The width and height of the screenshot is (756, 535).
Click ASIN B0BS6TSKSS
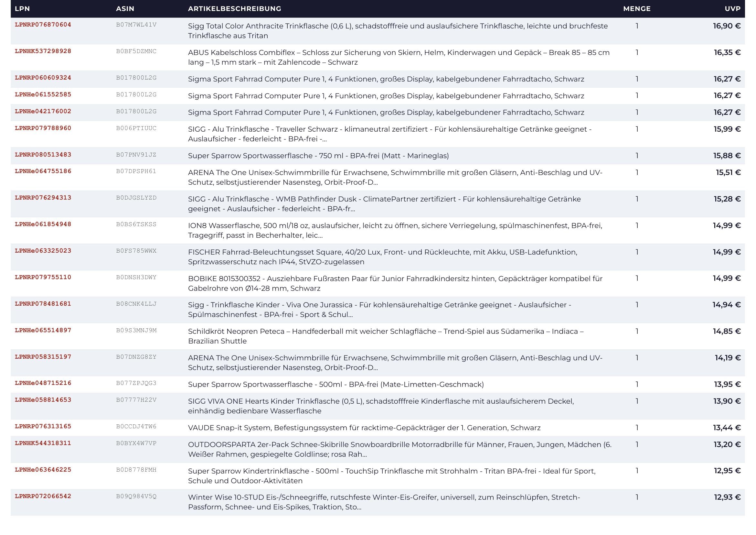tap(136, 224)
